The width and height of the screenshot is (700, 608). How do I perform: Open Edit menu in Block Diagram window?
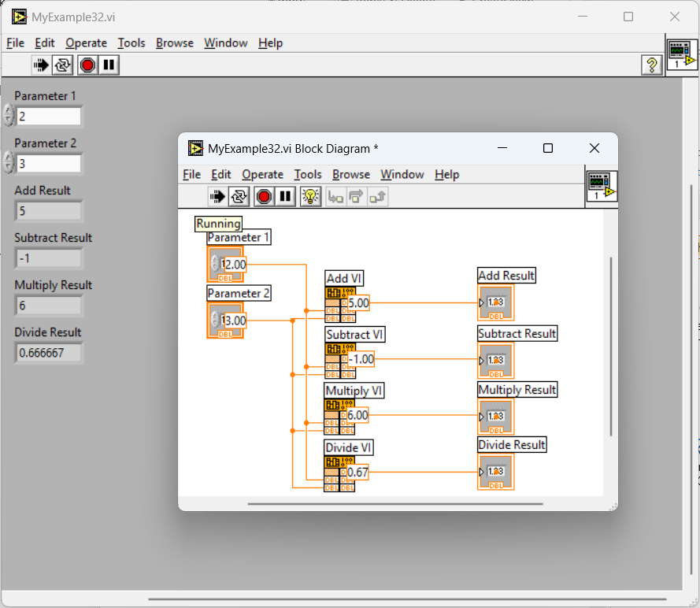coord(221,174)
